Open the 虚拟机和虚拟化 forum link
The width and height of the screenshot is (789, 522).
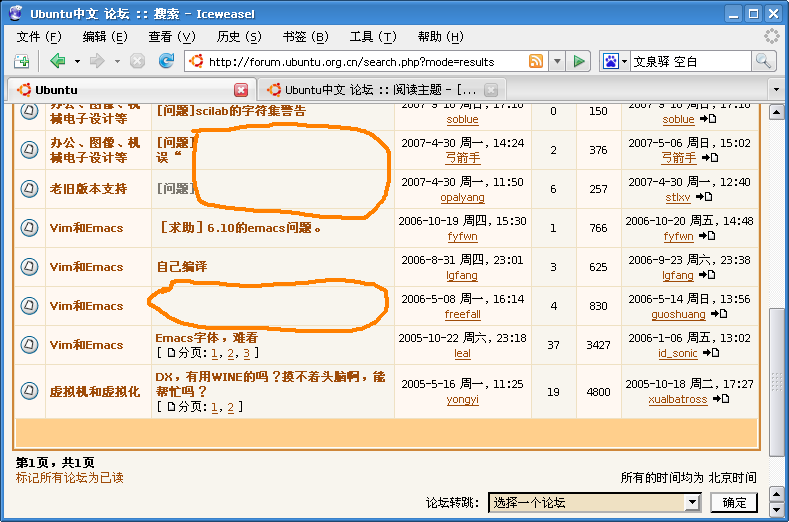(x=95, y=391)
